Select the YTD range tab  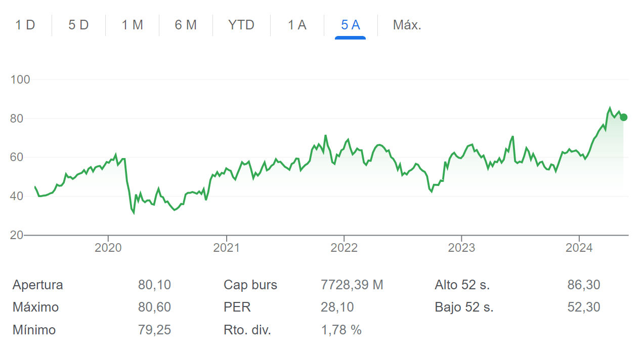(x=241, y=25)
